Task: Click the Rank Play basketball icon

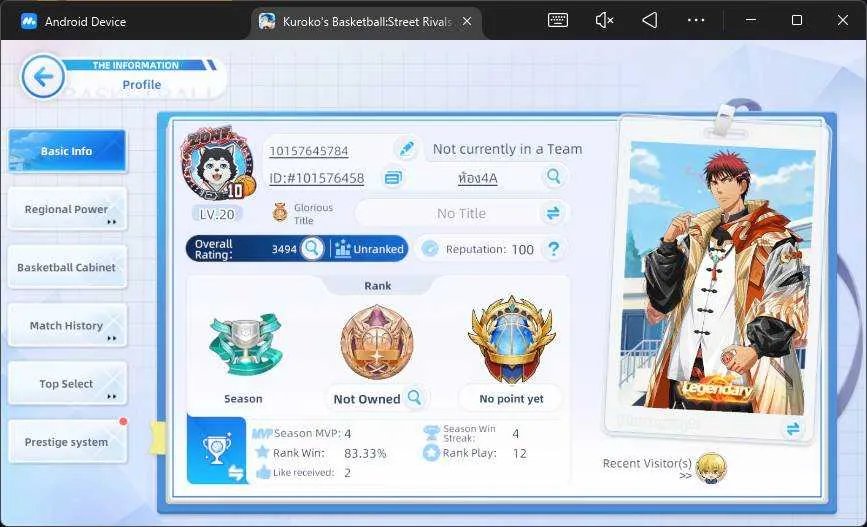Action: pos(431,453)
